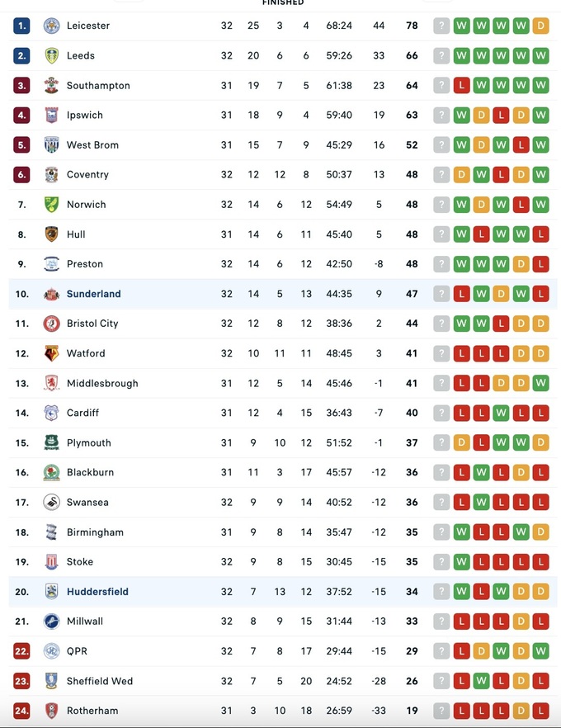The image size is (561, 728).
Task: Click the Coventry club crest
Action: 51,175
